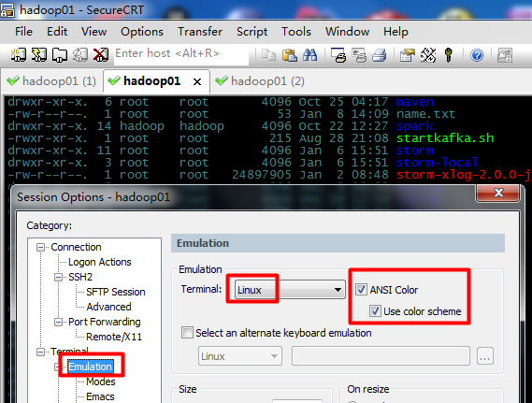Viewport: 532px width, 403px height.
Task: Open the Transfer menu
Action: coord(200,32)
